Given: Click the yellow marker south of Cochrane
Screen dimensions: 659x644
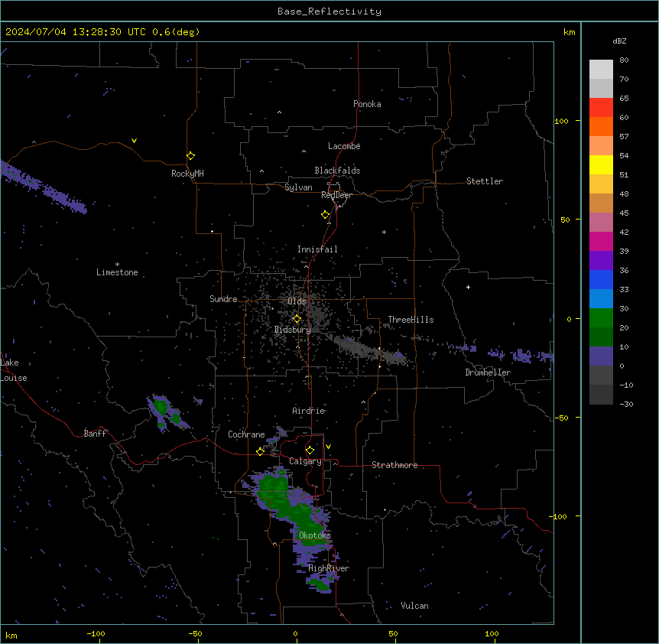Looking at the screenshot, I should point(260,451).
